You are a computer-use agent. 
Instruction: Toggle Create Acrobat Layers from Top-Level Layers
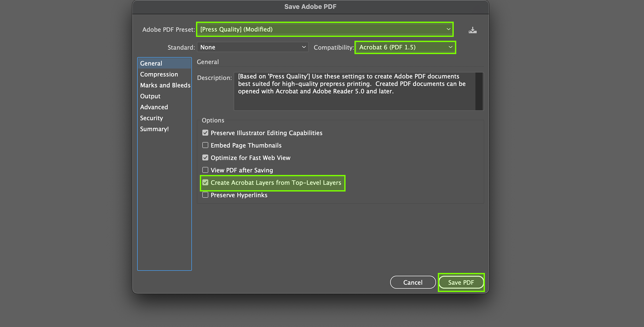(x=205, y=183)
